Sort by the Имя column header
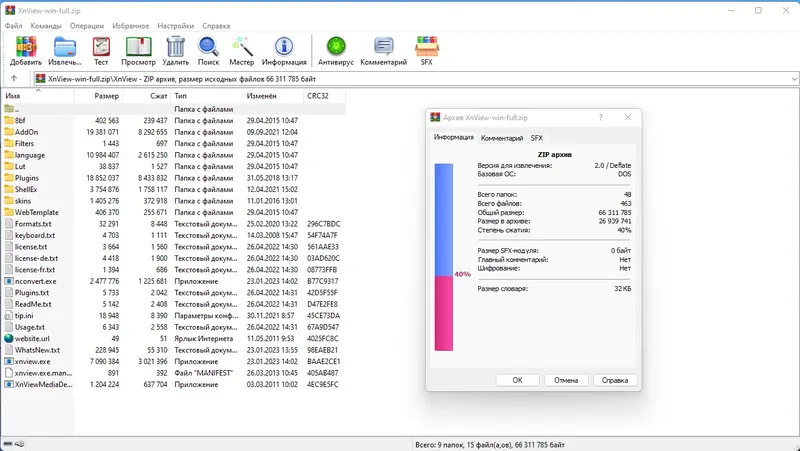Screen dimensions: 800x451 pos(38,95)
